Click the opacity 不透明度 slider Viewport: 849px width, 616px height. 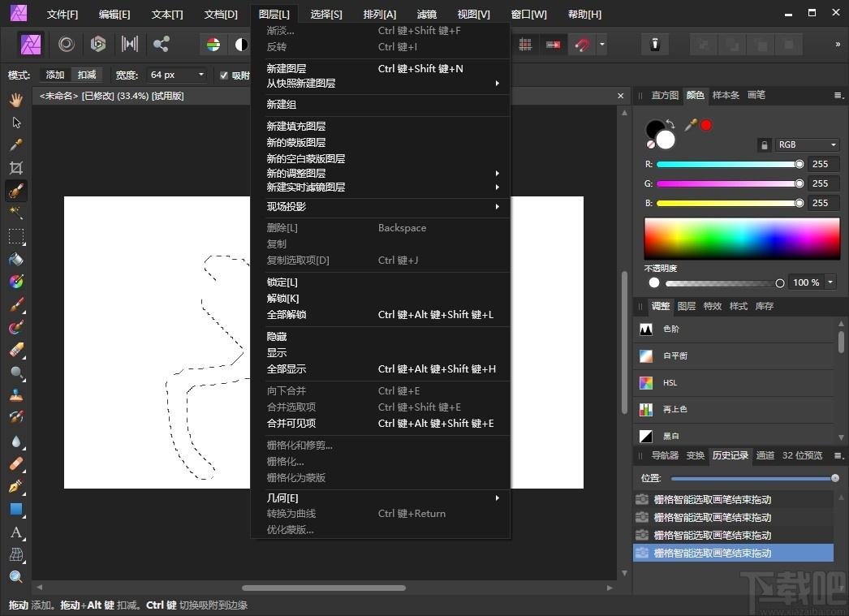[725, 283]
